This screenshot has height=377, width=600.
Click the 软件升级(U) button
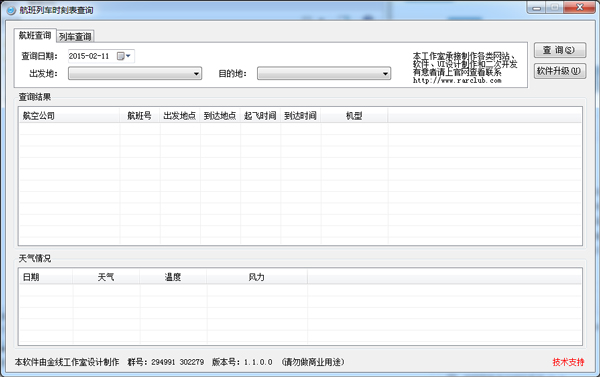[x=560, y=71]
